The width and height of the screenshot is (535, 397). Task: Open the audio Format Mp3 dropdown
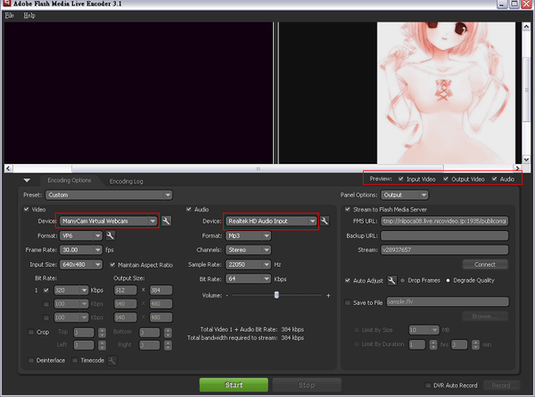248,236
